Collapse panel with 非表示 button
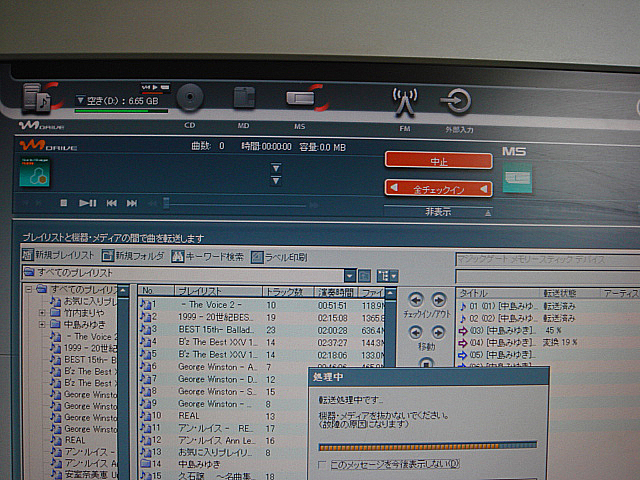The height and width of the screenshot is (480, 640). (x=438, y=211)
